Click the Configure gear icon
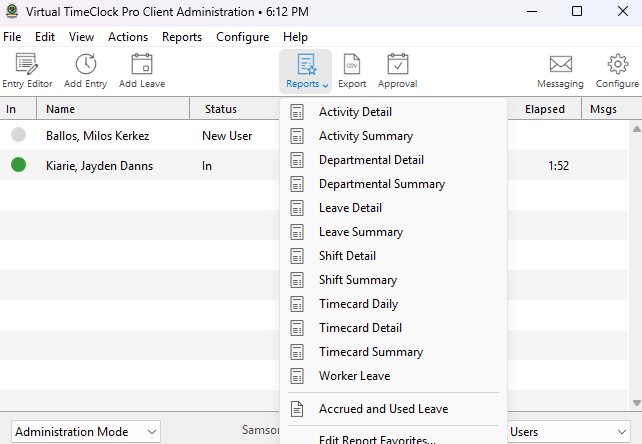 617,64
